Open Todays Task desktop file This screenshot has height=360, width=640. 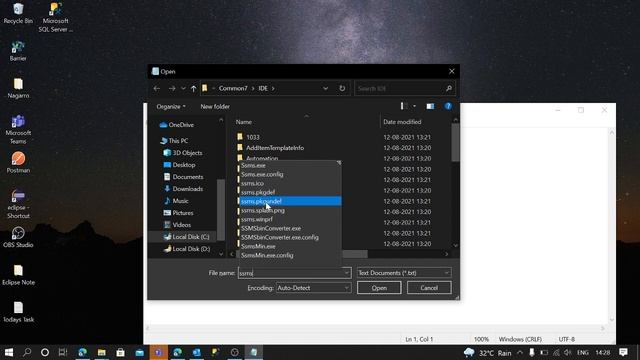click(18, 312)
